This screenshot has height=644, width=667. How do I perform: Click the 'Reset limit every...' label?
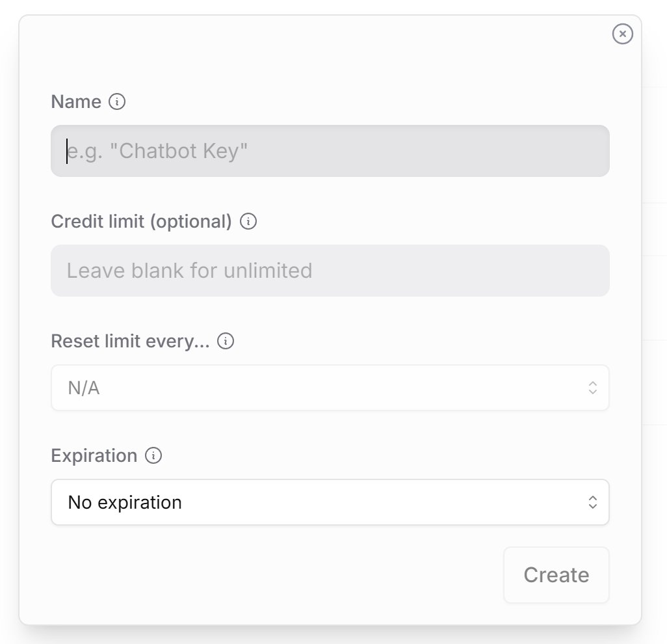130,342
